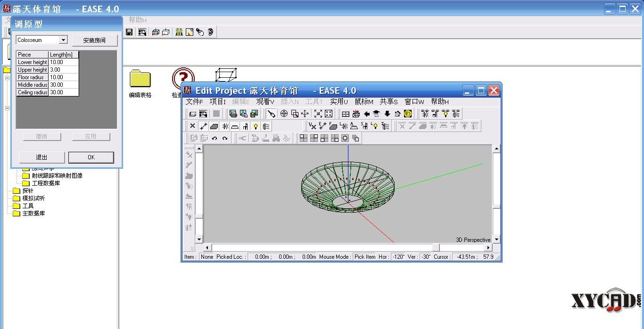Click the redo curved arrow icon
The image size is (644, 329).
(225, 138)
